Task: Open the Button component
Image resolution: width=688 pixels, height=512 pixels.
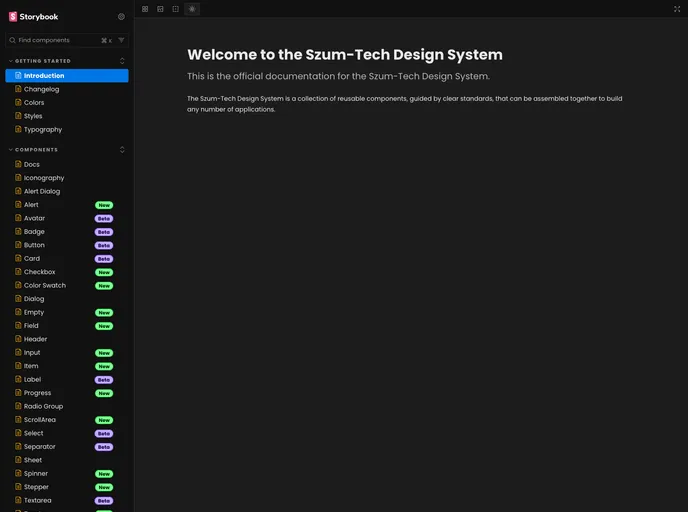Action: (67, 245)
